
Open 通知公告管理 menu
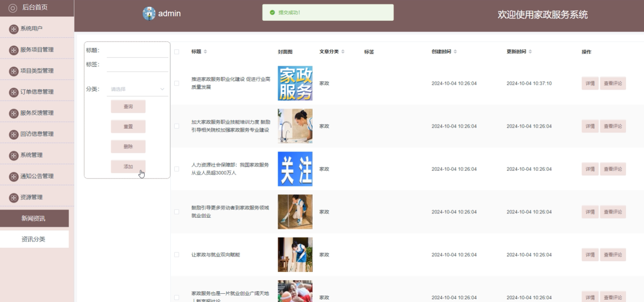tap(37, 176)
